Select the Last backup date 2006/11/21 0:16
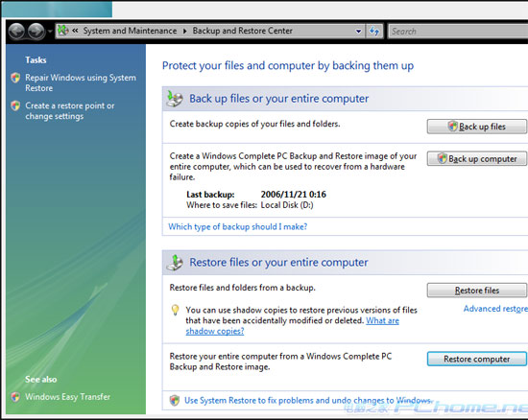528x420 pixels. tap(294, 195)
